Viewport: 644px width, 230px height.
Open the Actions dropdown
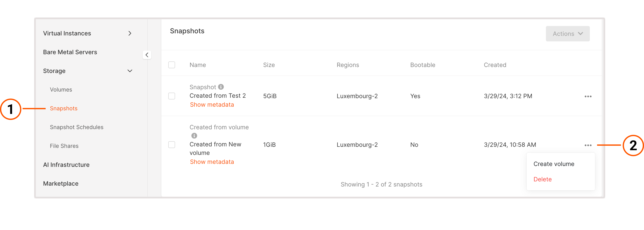click(568, 33)
